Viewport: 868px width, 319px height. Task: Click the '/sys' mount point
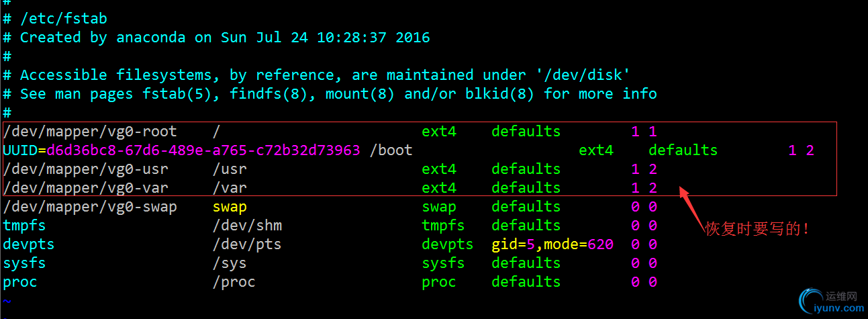(230, 263)
